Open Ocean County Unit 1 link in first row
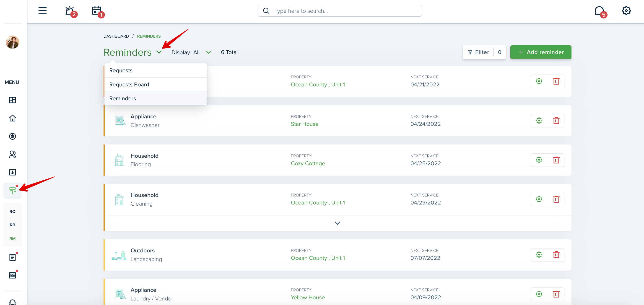Image resolution: width=644 pixels, height=305 pixels. [318, 85]
